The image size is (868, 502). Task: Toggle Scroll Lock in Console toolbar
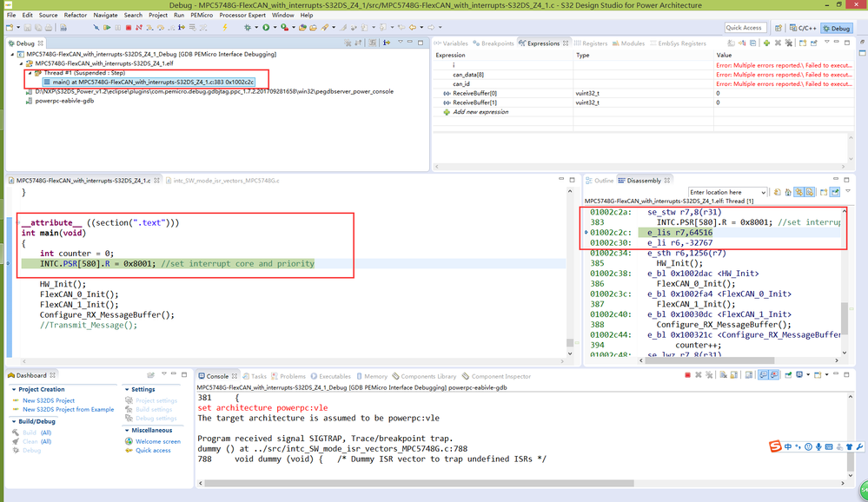click(x=734, y=375)
